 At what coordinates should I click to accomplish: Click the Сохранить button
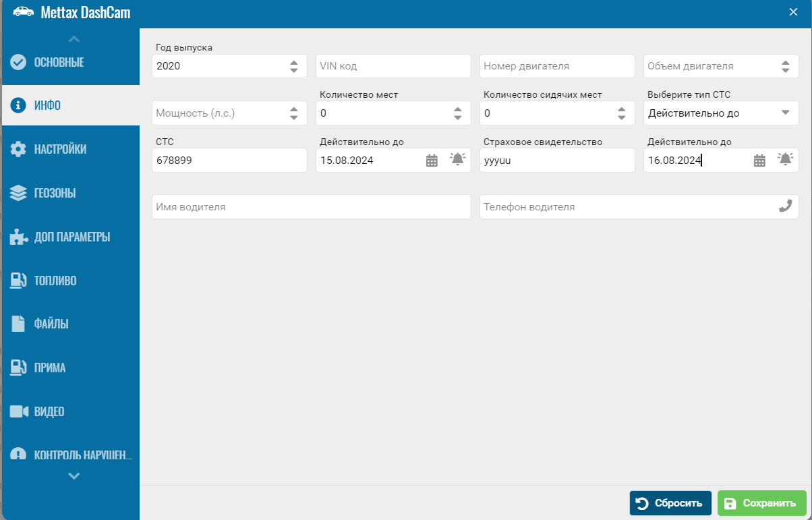761,503
